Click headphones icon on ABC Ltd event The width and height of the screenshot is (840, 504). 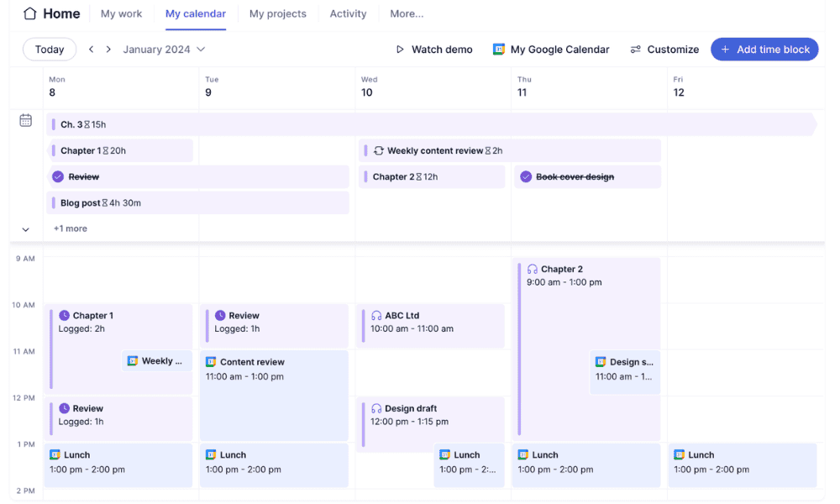[x=376, y=316]
